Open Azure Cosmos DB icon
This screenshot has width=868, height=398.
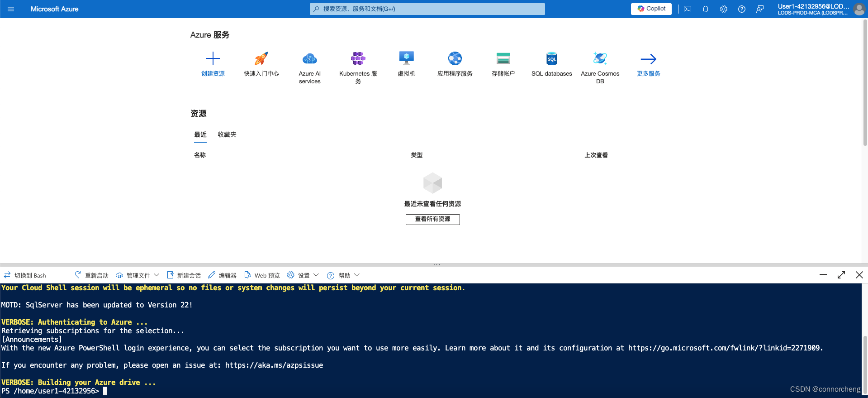[x=600, y=58]
